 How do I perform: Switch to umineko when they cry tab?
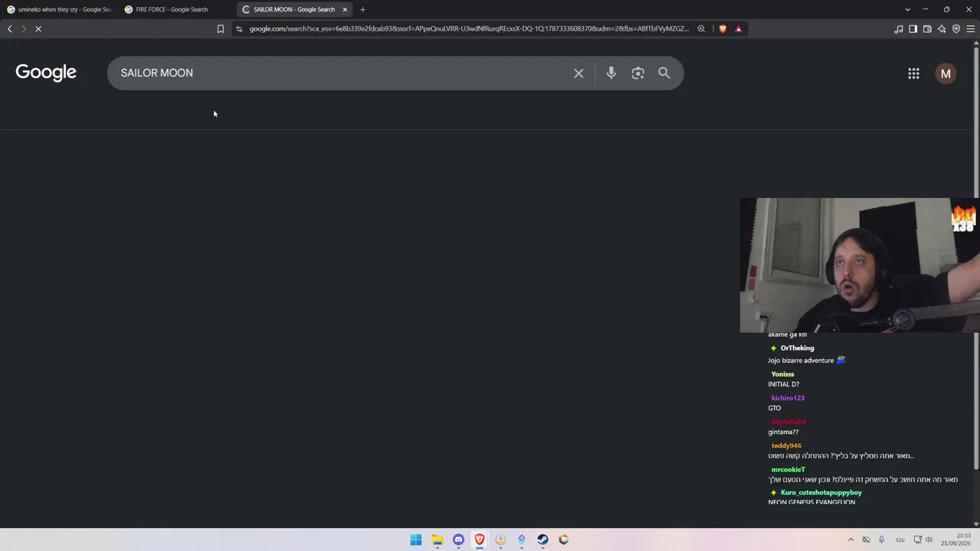pos(58,9)
